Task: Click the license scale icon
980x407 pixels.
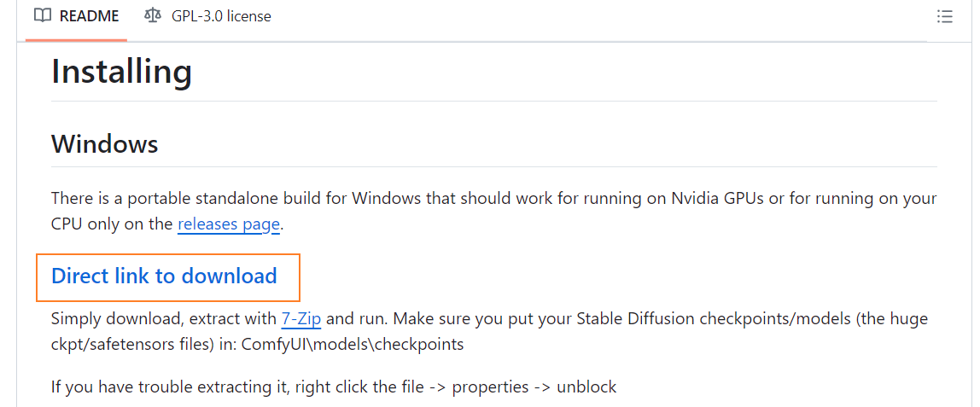Action: pyautogui.click(x=153, y=16)
